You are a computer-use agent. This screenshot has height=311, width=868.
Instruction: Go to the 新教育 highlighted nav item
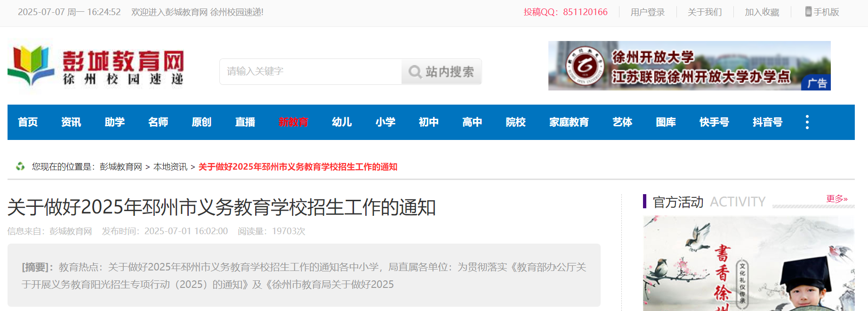pyautogui.click(x=293, y=122)
